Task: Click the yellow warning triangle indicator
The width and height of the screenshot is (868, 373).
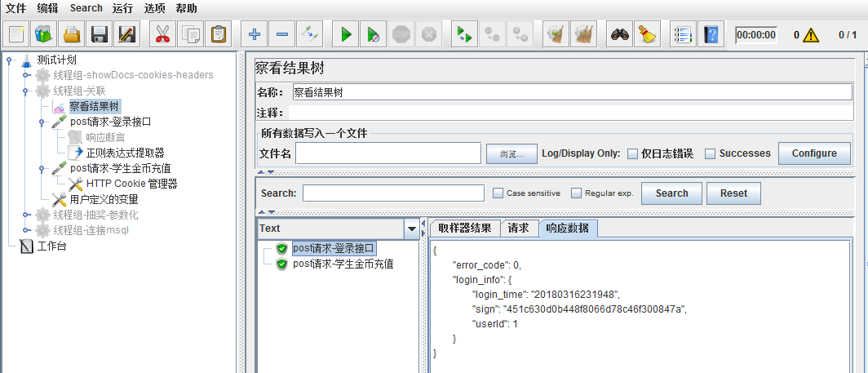Action: 811,35
